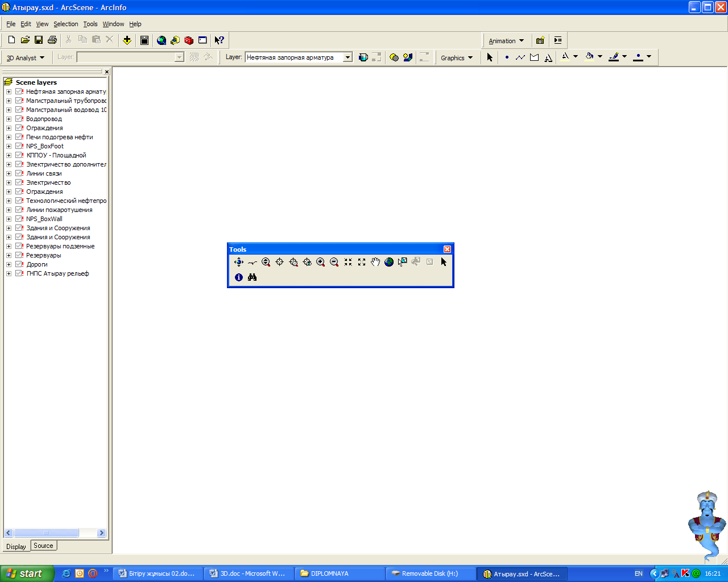Open the Selection menu
Viewport: 728px width, 582px height.
66,24
